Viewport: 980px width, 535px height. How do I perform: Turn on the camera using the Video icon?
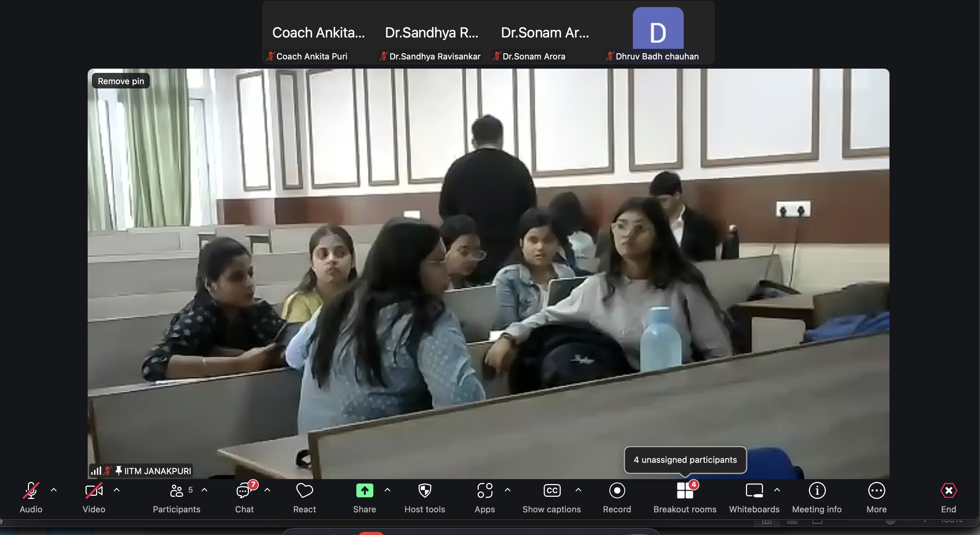point(94,491)
